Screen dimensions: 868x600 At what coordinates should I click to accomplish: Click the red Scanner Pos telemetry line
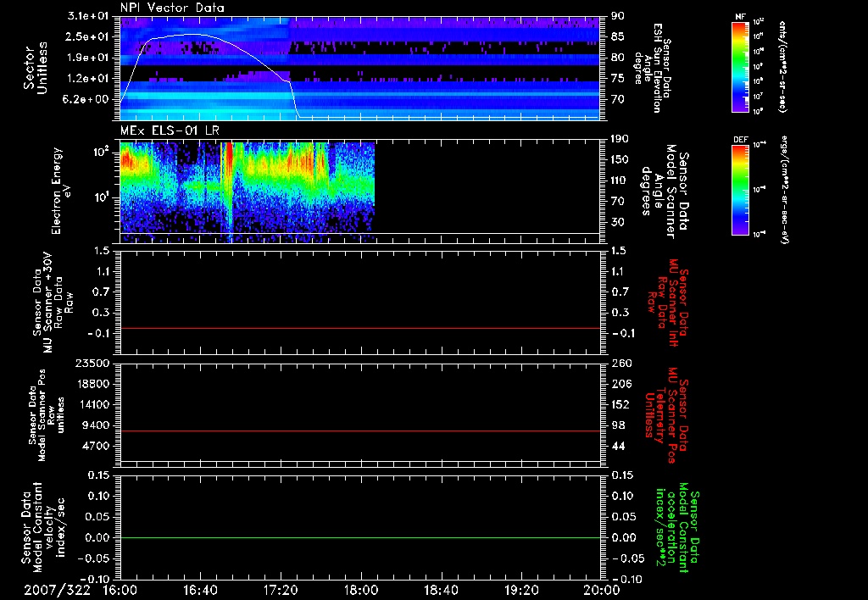[359, 431]
